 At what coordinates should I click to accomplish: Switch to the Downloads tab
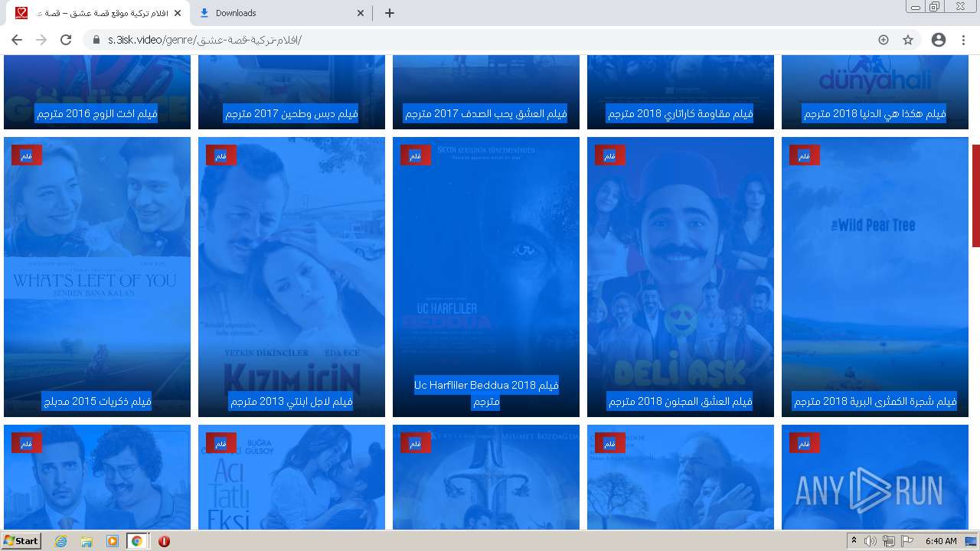pyautogui.click(x=281, y=13)
